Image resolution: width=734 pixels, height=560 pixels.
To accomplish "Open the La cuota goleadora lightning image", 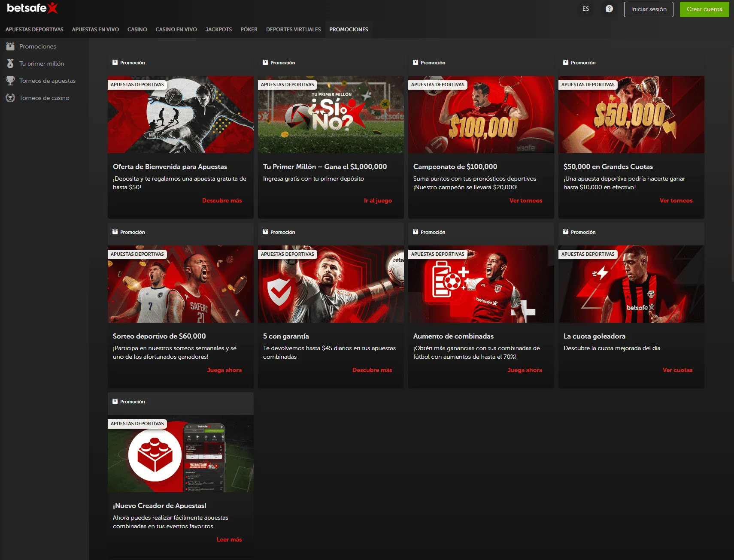I will [631, 284].
